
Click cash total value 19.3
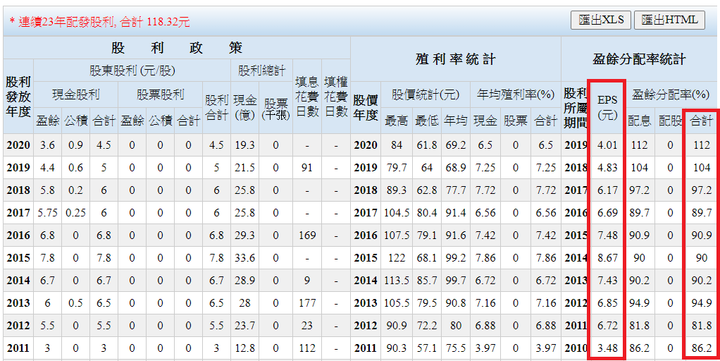click(x=244, y=146)
